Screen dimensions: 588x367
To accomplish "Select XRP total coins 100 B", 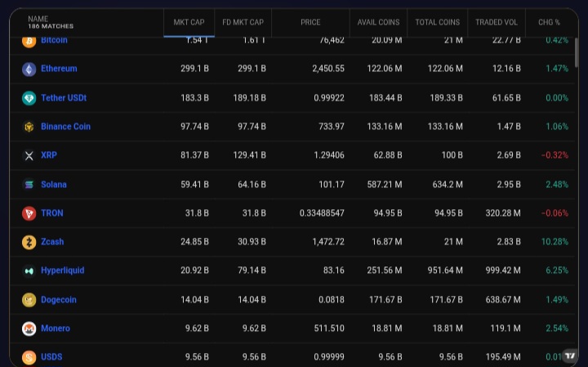I will click(452, 155).
